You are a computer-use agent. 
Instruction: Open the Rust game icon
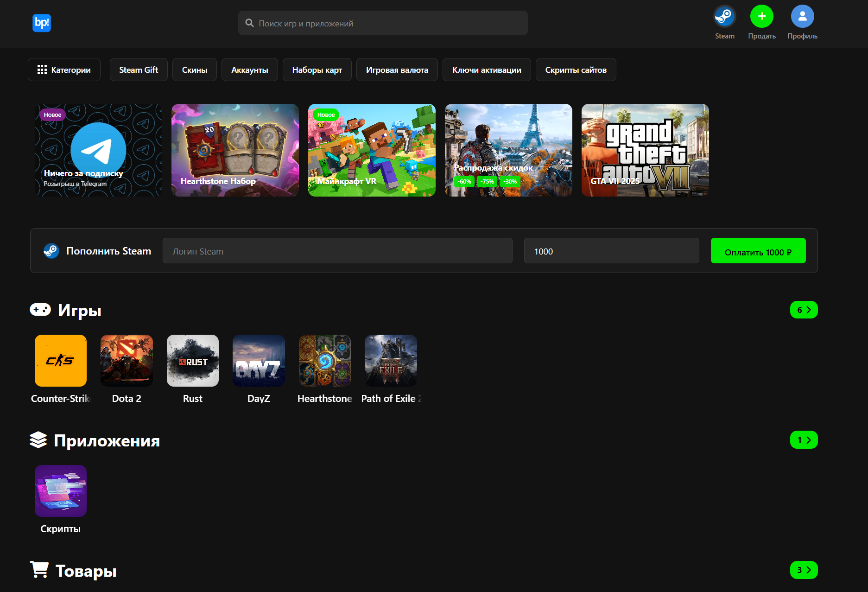pos(193,361)
